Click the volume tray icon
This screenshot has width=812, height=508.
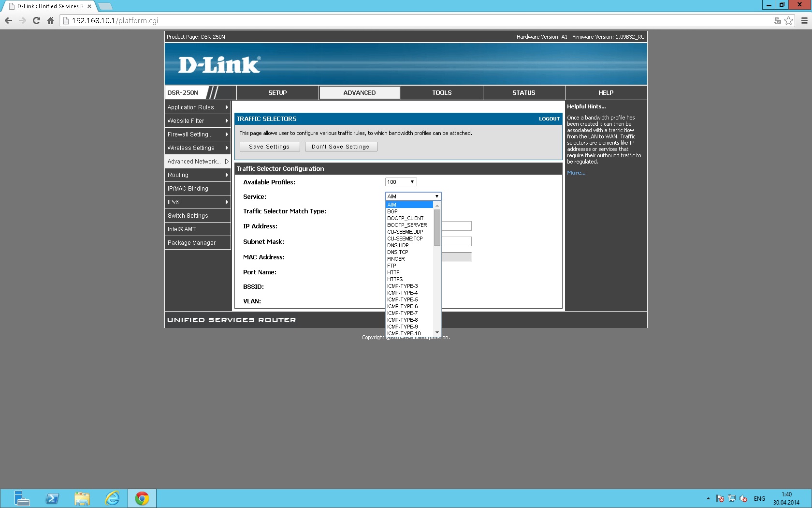(x=743, y=498)
